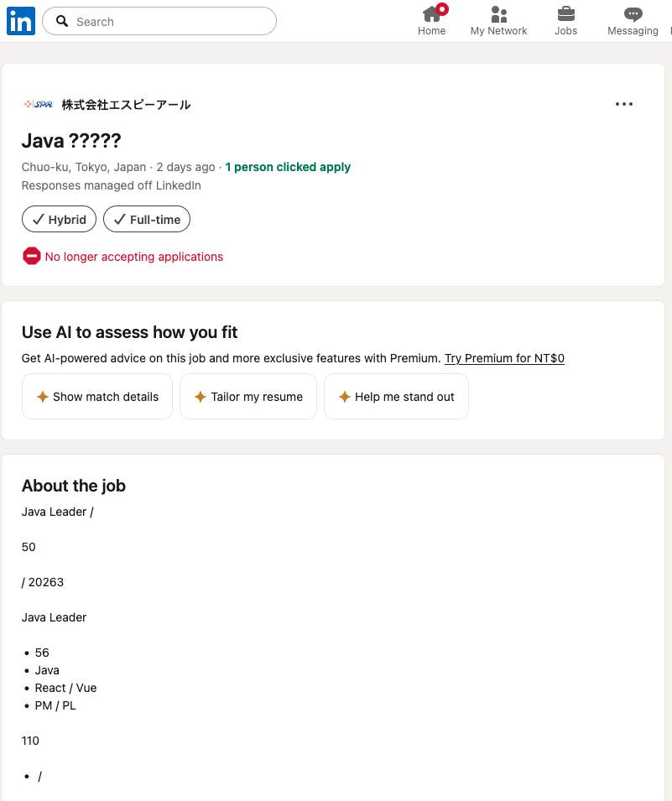Toggle the Full-time job type chip

[x=147, y=220]
